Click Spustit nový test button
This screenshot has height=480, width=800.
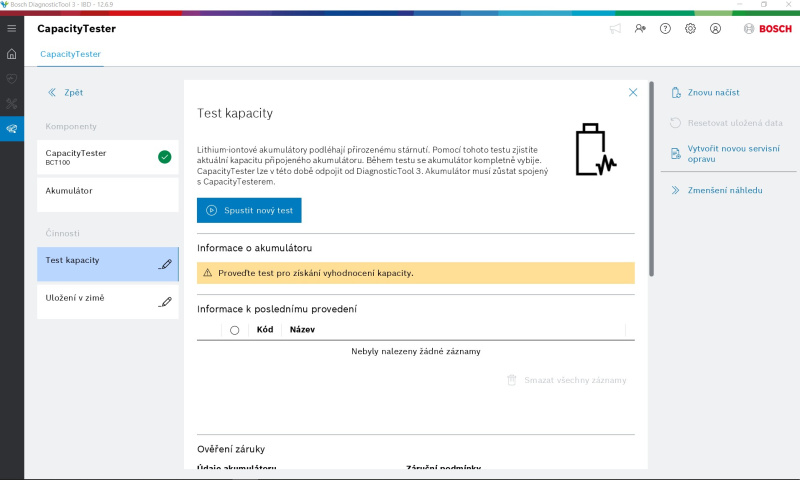[249, 211]
